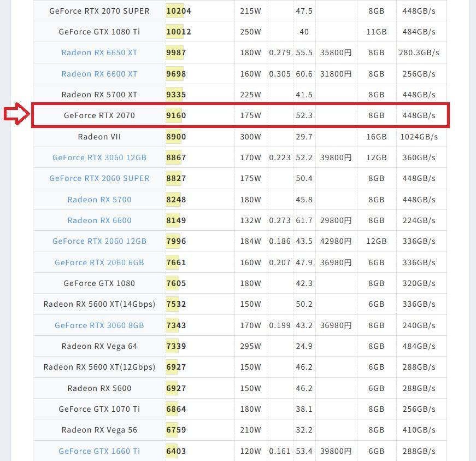Screen dimensions: 476x461
Task: Open the Radeon RX 6650 XT link
Action: [99, 52]
